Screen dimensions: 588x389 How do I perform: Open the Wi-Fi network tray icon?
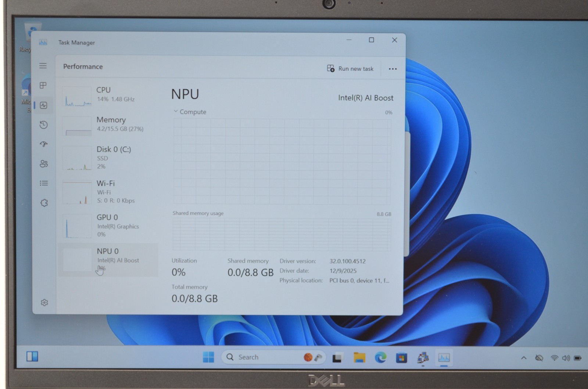(x=554, y=358)
